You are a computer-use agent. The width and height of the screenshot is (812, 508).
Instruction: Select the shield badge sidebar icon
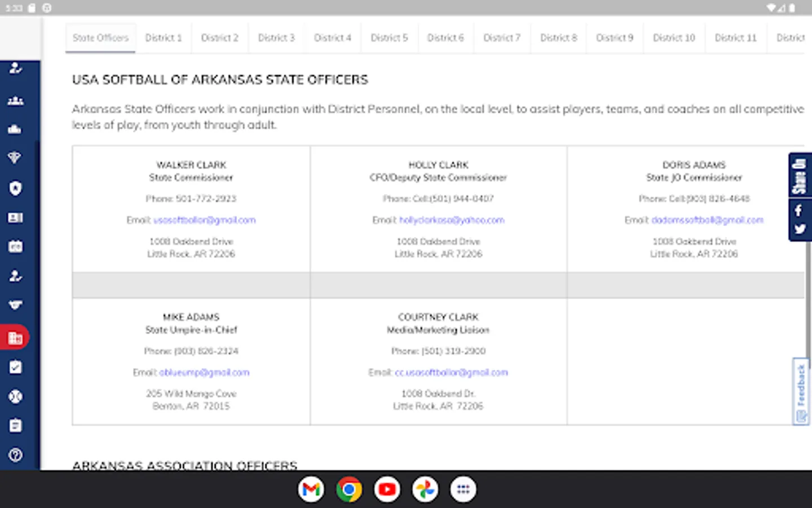coord(15,188)
